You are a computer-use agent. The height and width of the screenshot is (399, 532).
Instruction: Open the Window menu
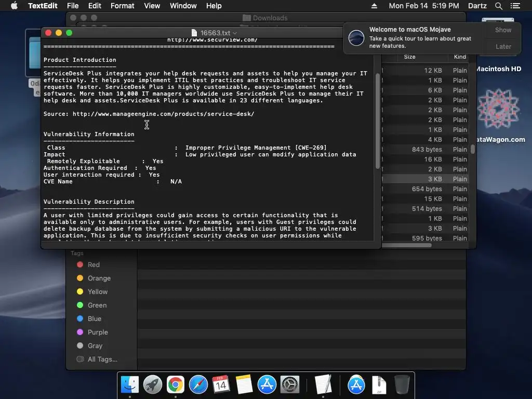pyautogui.click(x=183, y=6)
